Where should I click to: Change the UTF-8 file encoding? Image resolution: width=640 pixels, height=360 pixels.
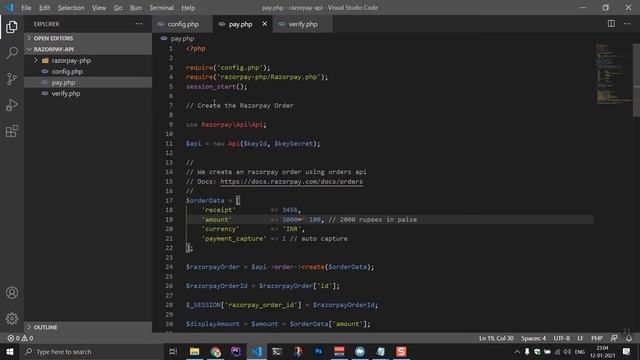(562, 338)
